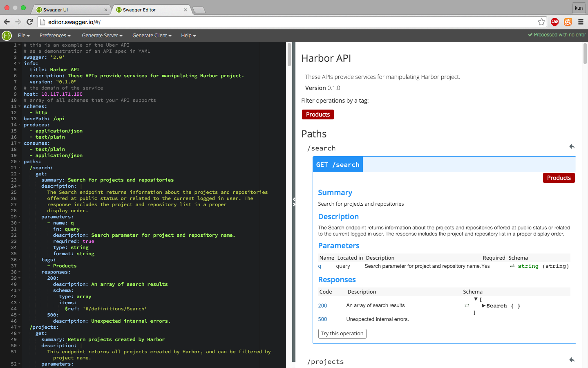
Task: Open the Chrome hamburger menu
Action: point(581,22)
